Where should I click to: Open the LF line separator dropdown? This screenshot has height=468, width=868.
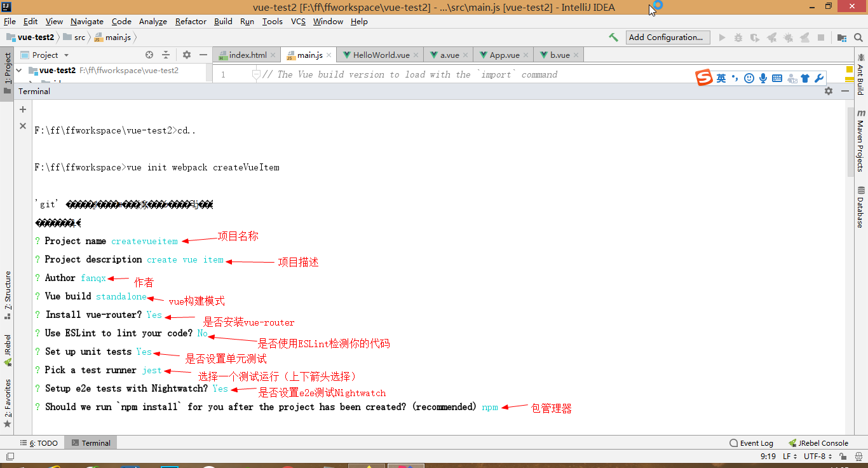point(789,457)
